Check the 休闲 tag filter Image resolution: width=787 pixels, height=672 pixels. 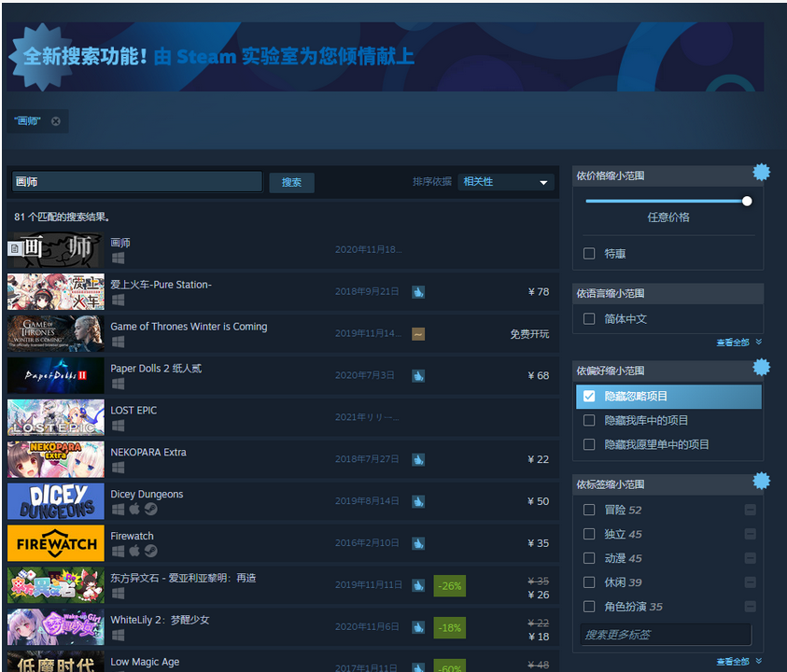(589, 582)
